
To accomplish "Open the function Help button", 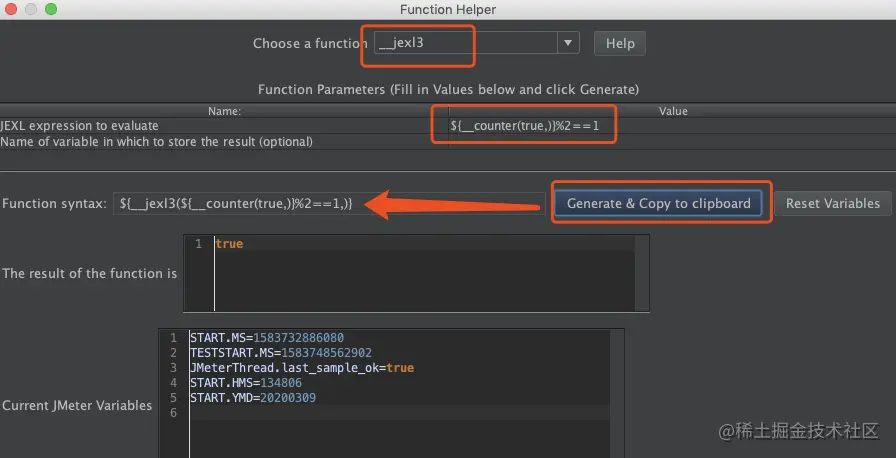I will (x=620, y=43).
